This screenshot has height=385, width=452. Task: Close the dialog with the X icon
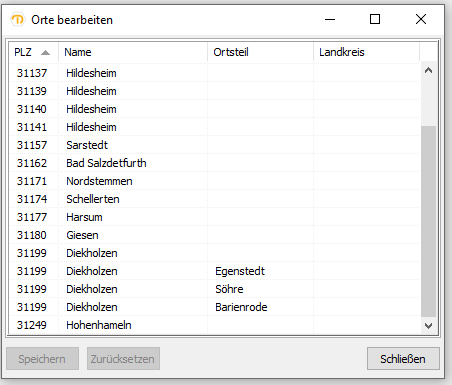(x=421, y=19)
